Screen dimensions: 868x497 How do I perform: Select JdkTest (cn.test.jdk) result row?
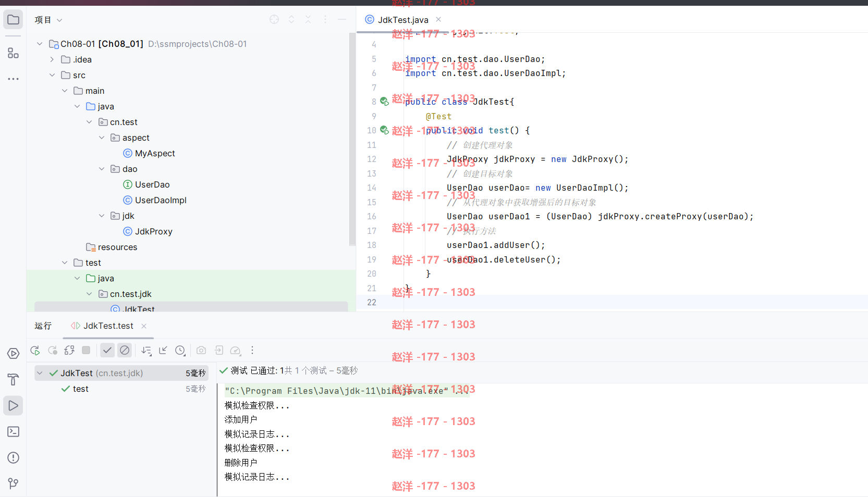pyautogui.click(x=121, y=373)
